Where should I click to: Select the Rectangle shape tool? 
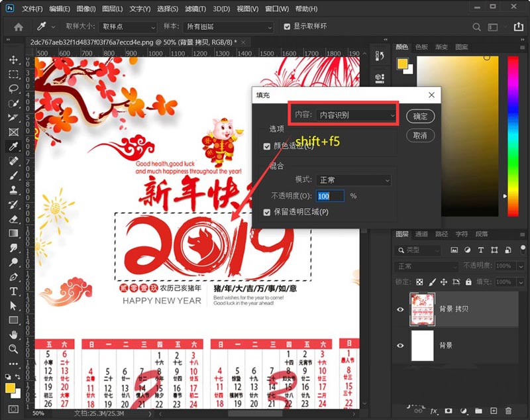click(x=13, y=320)
